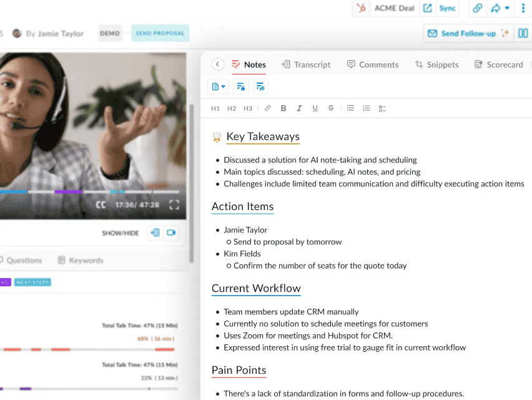Toggle italic formatting
Viewport: 532px width, 400px height.
(x=299, y=108)
